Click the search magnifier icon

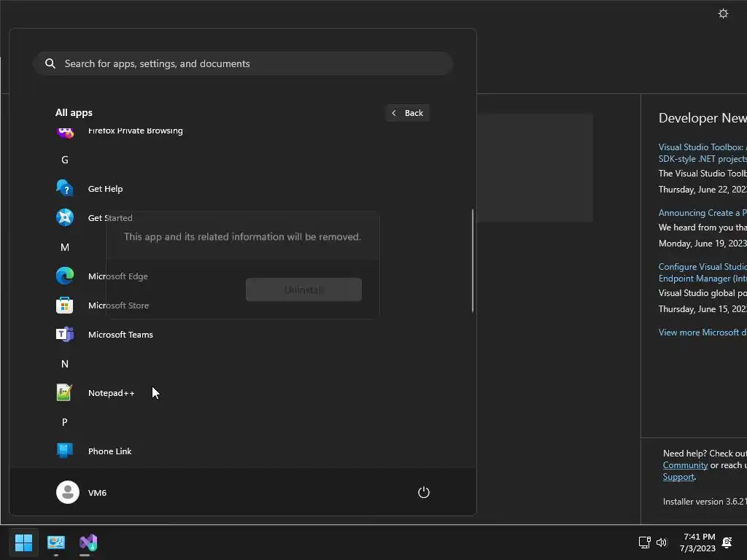[50, 63]
